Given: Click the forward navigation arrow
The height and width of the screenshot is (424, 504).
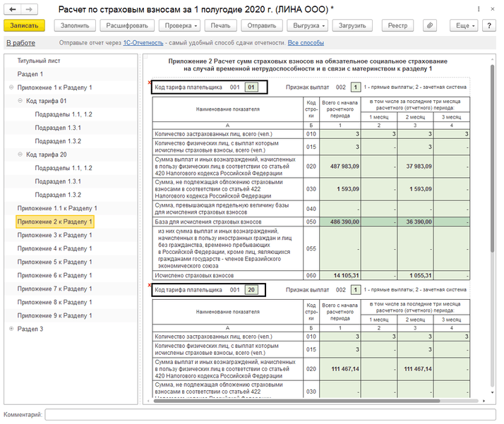Looking at the screenshot, I should [28, 8].
